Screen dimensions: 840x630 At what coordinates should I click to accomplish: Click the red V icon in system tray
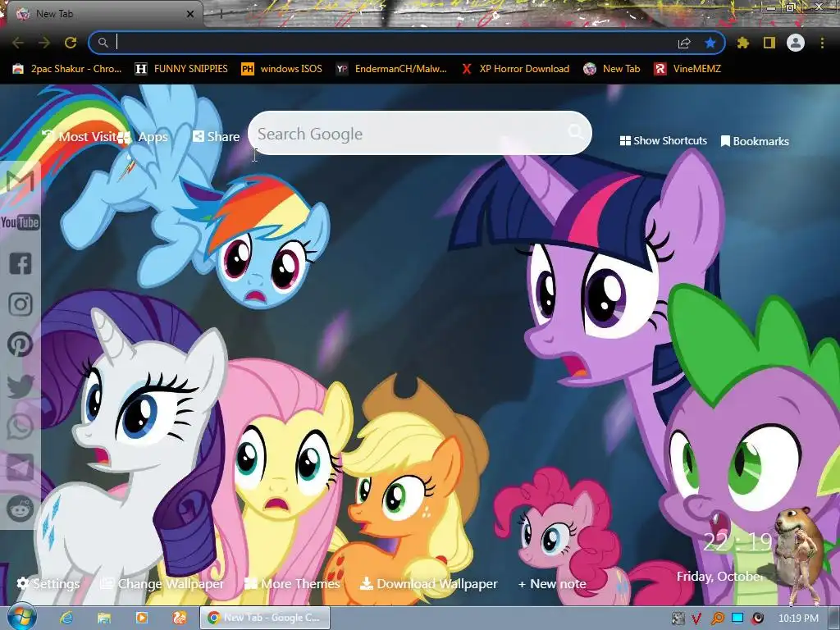click(x=696, y=619)
